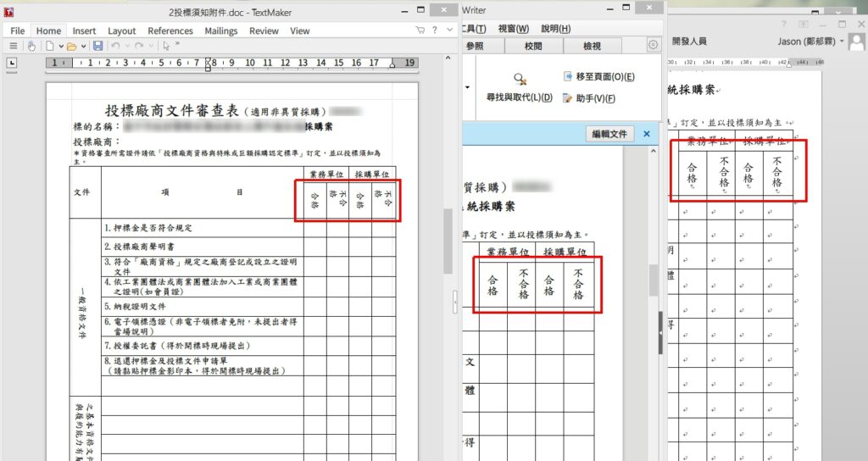
Task: Switch to the Home ribbon tab
Action: coord(48,31)
